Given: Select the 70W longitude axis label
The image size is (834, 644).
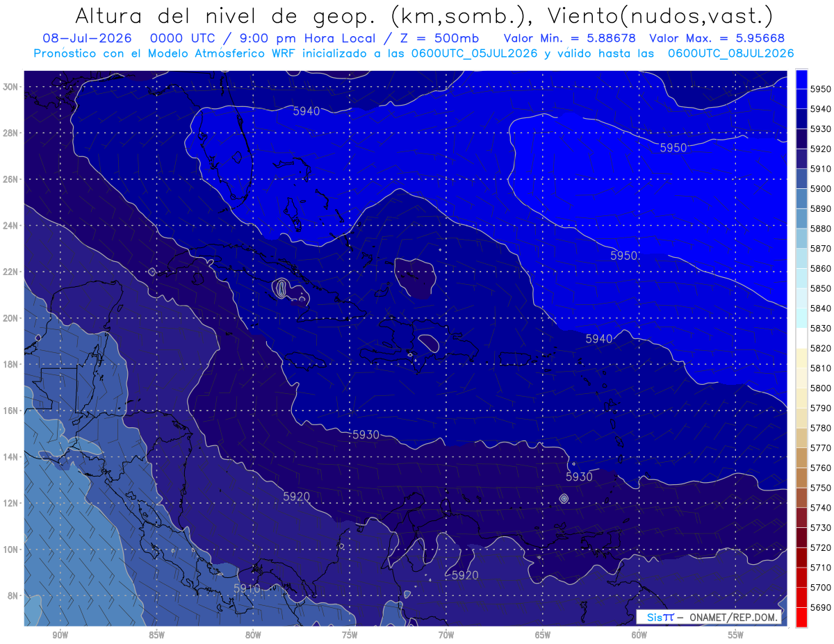Looking at the screenshot, I should click(446, 636).
